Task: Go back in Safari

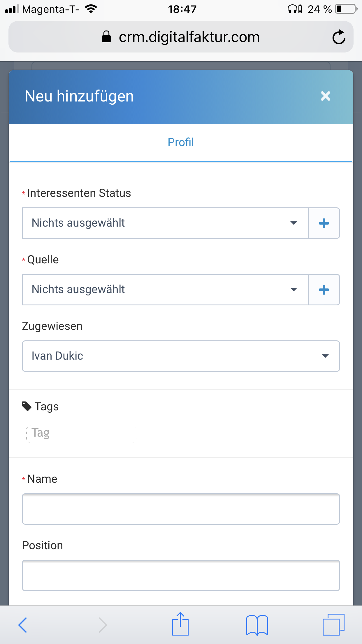Action: pos(22,625)
